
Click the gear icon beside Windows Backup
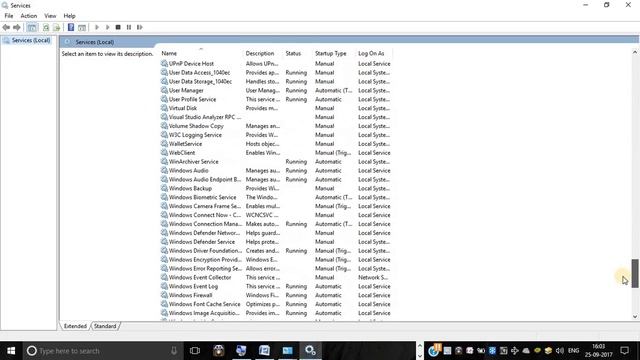coord(164,188)
